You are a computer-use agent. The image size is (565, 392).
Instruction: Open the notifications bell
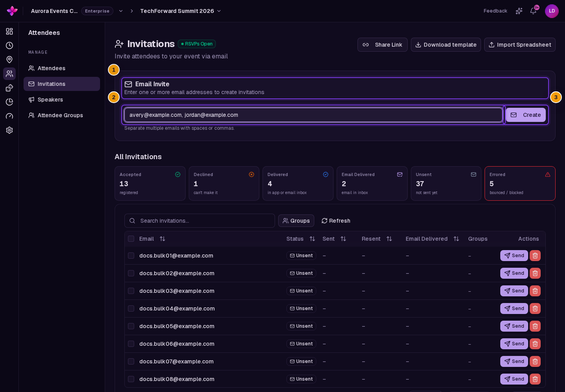pos(533,11)
